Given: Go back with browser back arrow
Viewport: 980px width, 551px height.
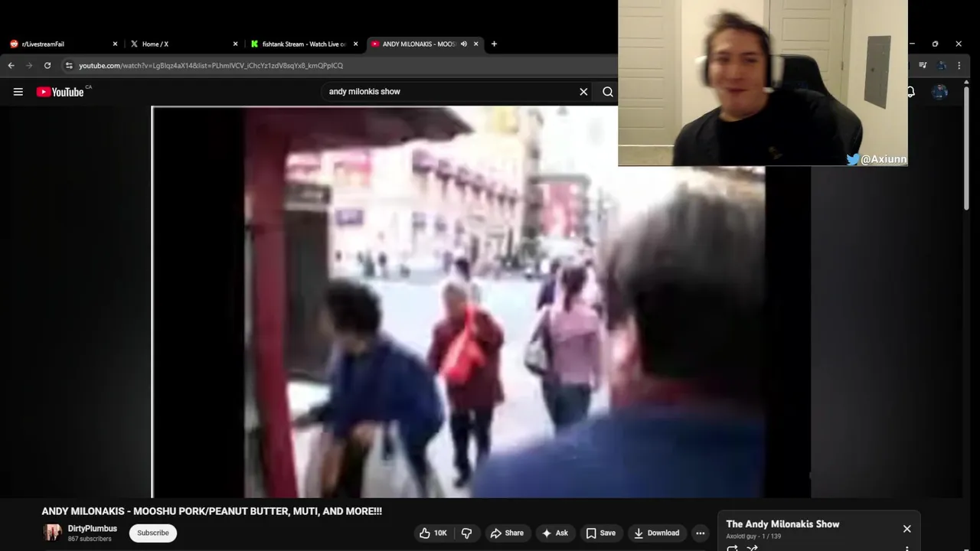Looking at the screenshot, I should pos(11,66).
